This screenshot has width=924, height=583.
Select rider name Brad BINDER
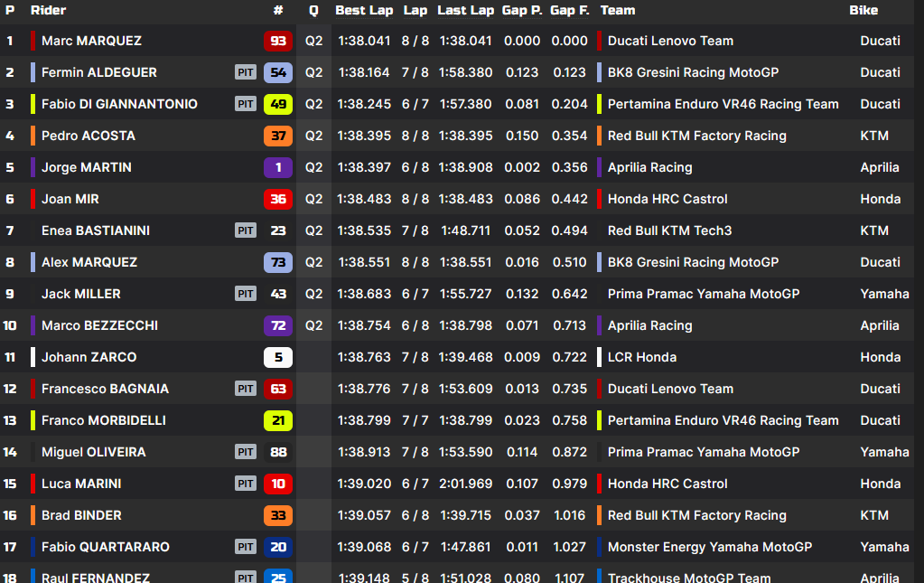[x=81, y=515]
